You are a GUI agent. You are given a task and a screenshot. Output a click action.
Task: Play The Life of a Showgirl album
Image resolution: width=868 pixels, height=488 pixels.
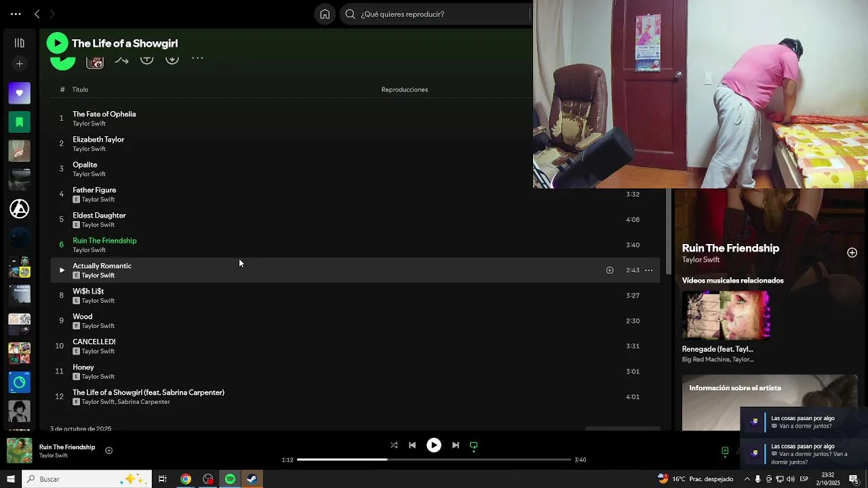click(x=57, y=43)
